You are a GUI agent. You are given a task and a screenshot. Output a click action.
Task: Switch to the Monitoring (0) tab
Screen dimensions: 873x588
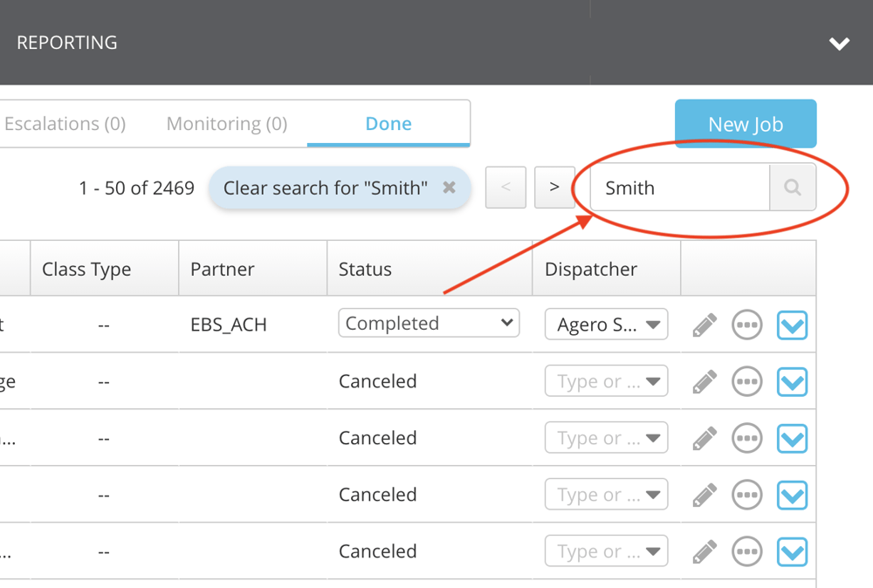226,124
